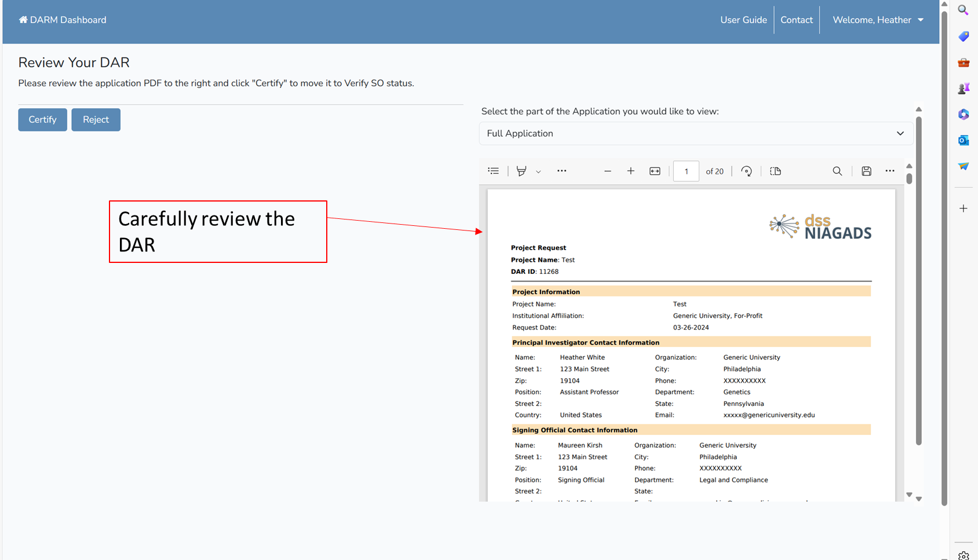The width and height of the screenshot is (978, 560).
Task: Click the Certify button
Action: [x=42, y=119]
